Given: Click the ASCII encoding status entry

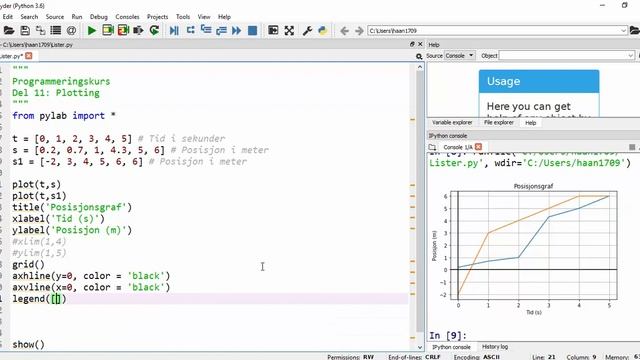Looking at the screenshot, I should click(491, 357).
